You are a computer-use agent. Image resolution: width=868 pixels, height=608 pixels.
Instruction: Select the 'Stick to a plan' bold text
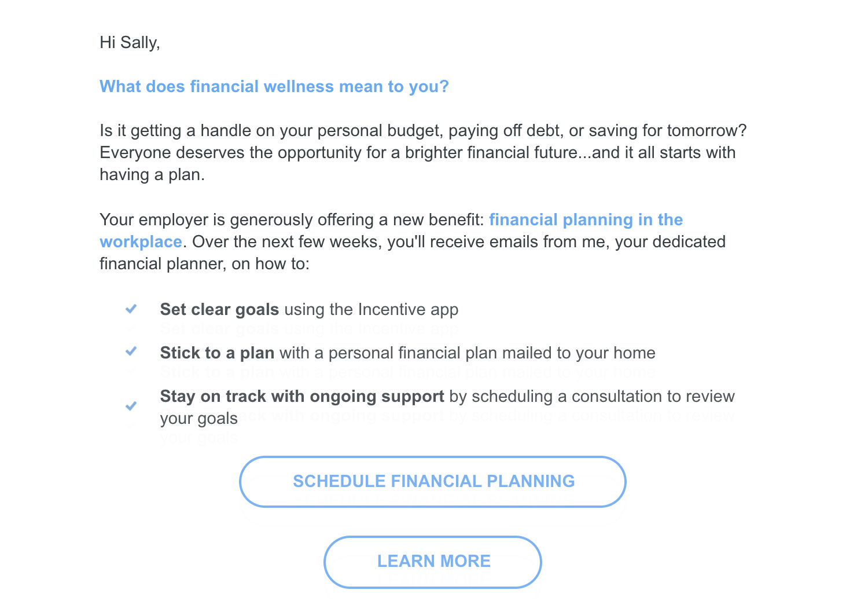click(217, 353)
